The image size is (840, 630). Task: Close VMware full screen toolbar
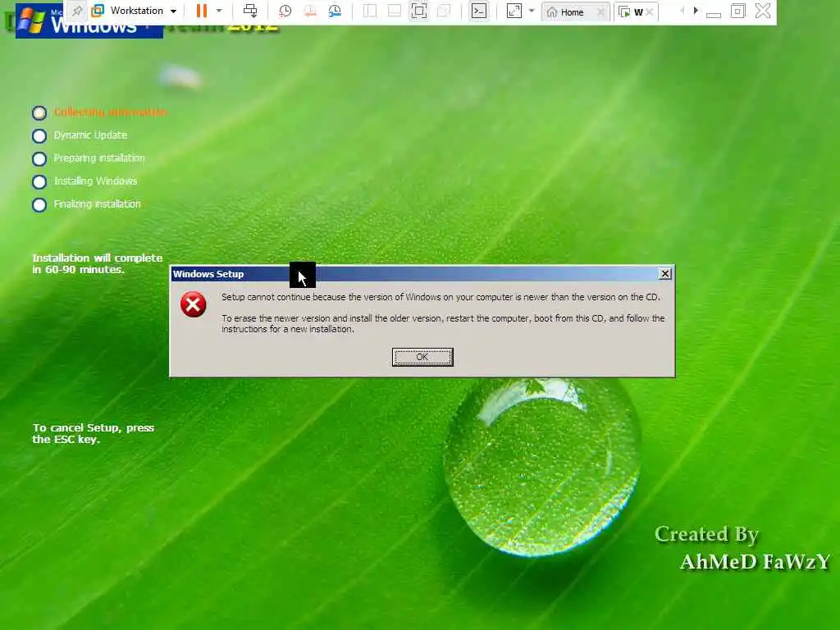762,11
